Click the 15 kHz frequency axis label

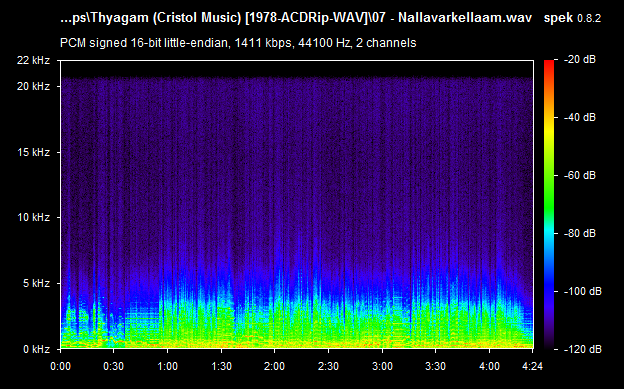pos(33,152)
